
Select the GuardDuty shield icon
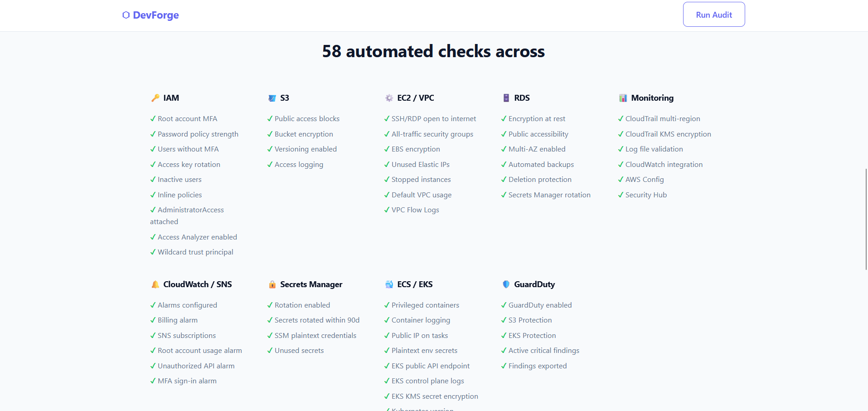click(x=506, y=284)
